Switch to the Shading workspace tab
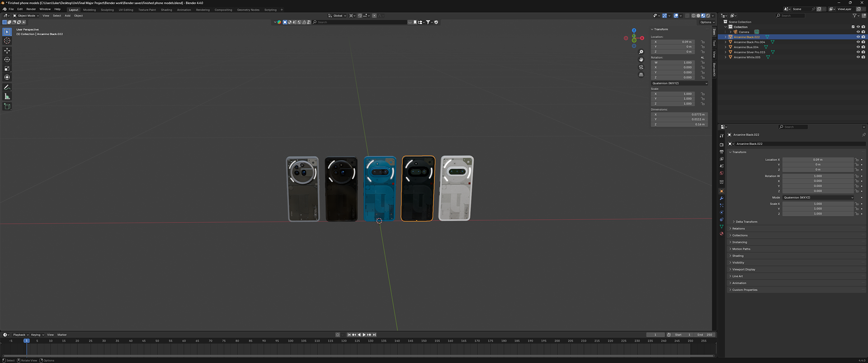 point(166,9)
